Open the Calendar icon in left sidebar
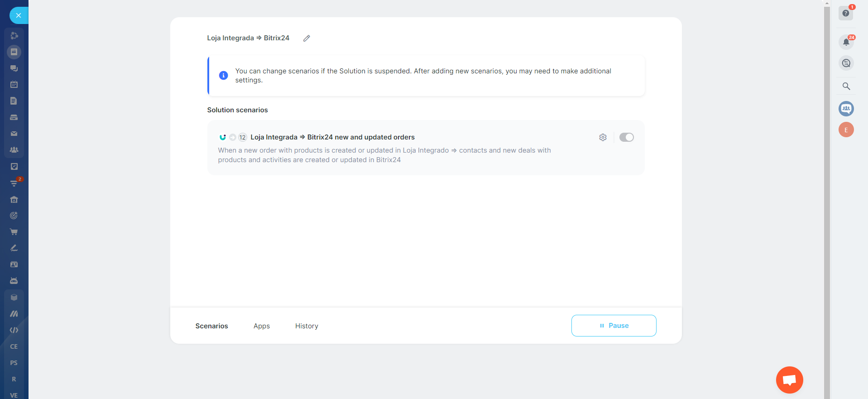This screenshot has width=868, height=399. [x=14, y=85]
